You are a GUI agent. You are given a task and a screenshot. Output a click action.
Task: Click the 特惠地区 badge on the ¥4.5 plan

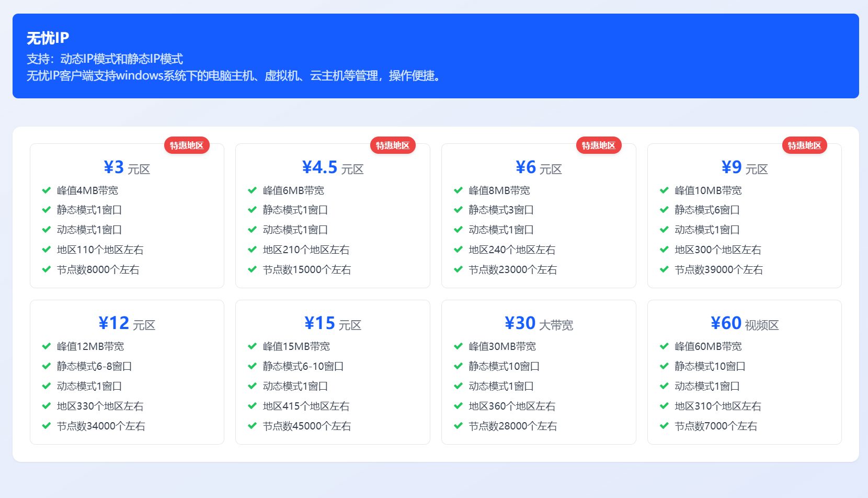[x=393, y=145]
